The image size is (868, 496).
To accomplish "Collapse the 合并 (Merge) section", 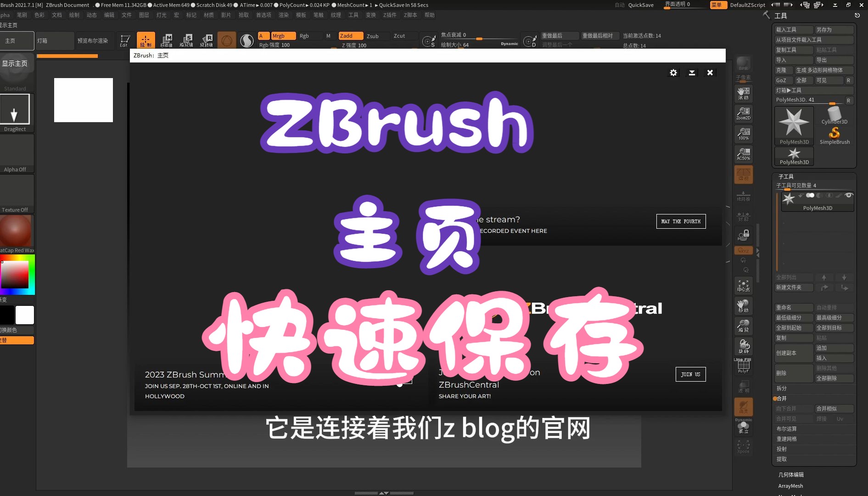I will point(782,399).
